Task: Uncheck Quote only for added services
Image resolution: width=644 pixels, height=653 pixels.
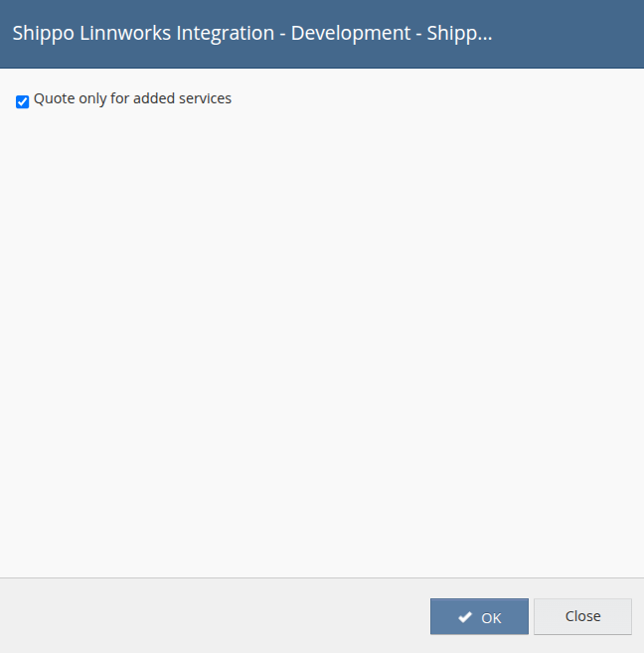Action: point(22,101)
